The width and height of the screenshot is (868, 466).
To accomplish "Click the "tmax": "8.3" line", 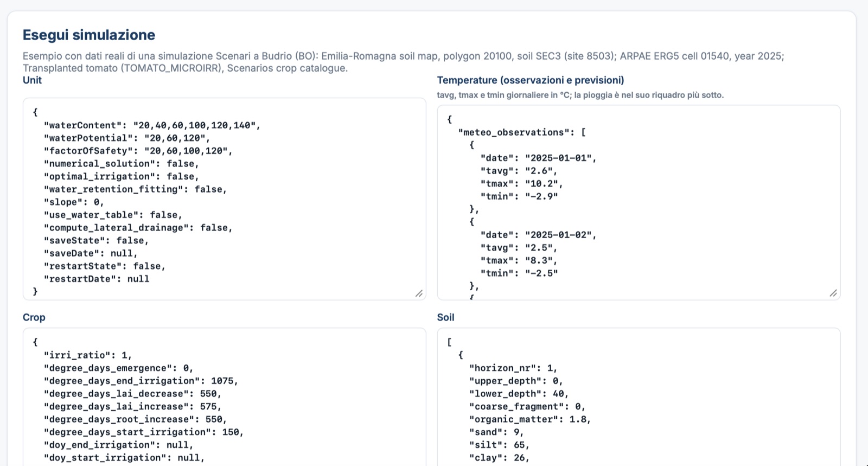I will pyautogui.click(x=519, y=260).
